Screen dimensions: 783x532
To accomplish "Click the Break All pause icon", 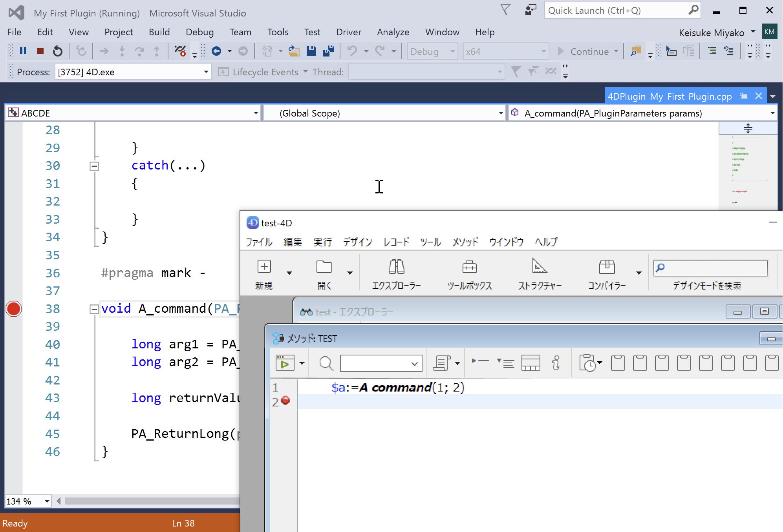I will 23,51.
